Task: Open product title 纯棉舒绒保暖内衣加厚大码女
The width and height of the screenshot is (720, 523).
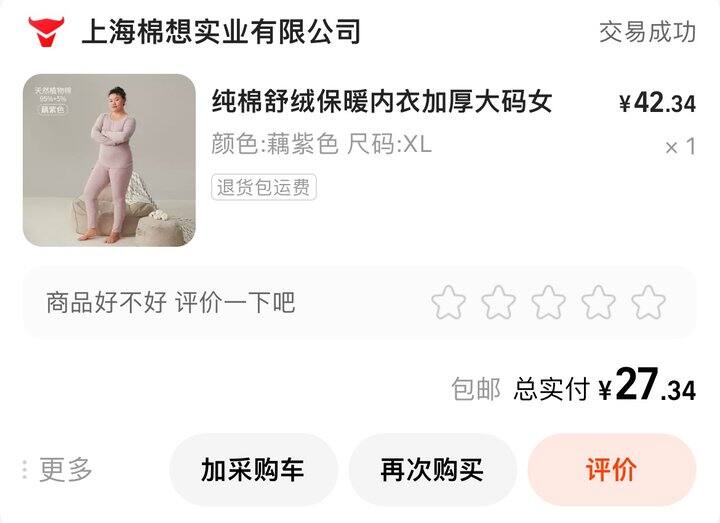Action: pos(382,101)
